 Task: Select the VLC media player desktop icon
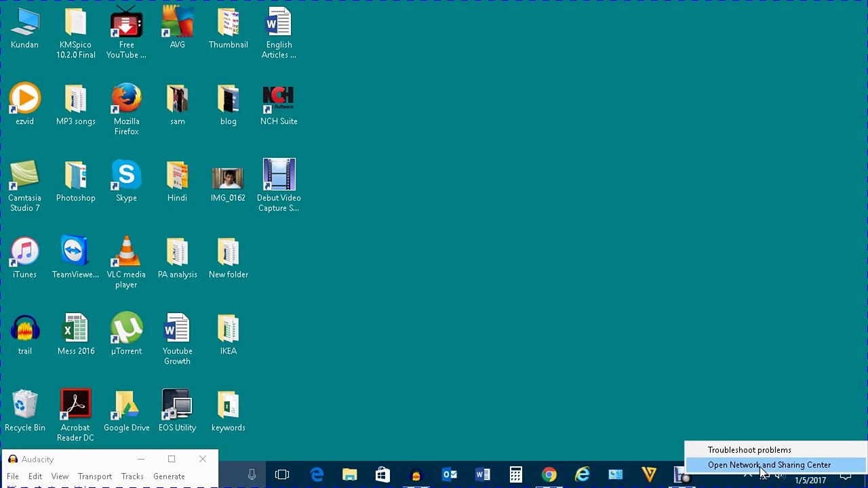pos(126,262)
